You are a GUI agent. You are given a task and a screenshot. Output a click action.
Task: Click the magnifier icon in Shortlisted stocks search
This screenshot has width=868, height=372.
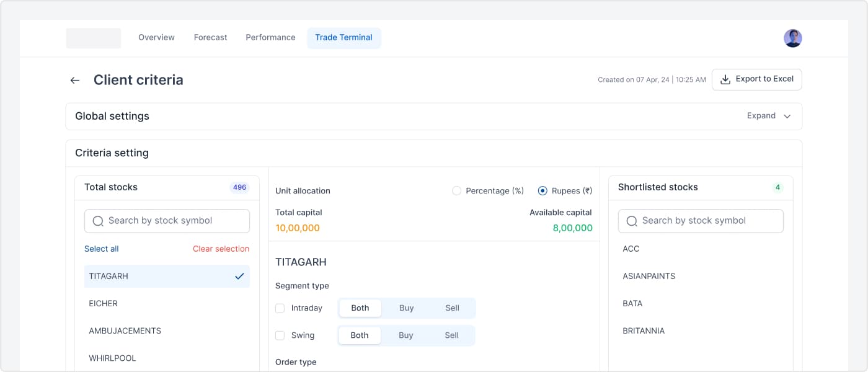[632, 221]
